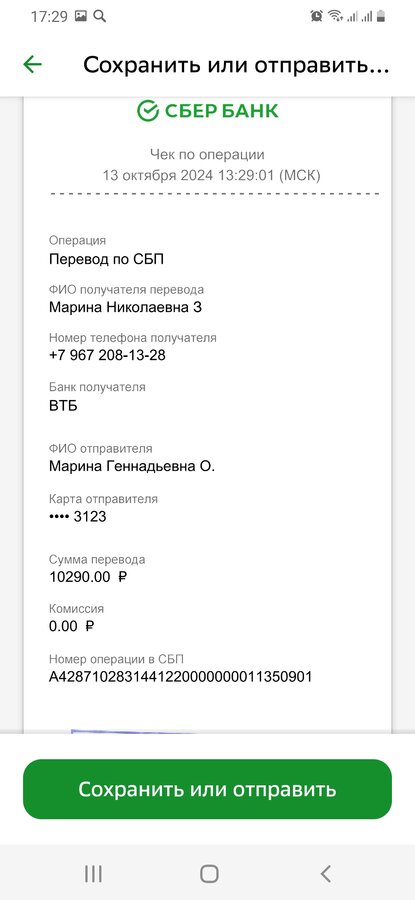Tap sender card number ending 3123
The image size is (415, 900).
[x=77, y=516]
